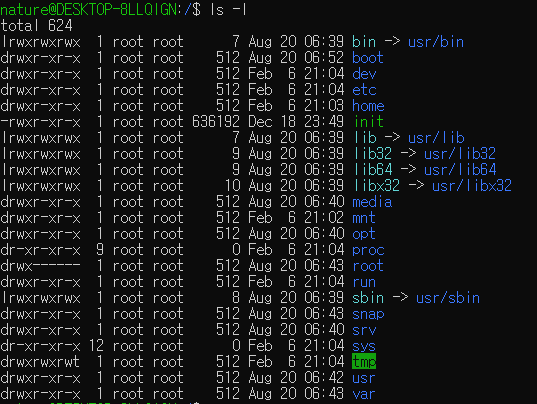Select the 'mnt' directory name
The width and height of the screenshot is (537, 404).
coord(364,218)
